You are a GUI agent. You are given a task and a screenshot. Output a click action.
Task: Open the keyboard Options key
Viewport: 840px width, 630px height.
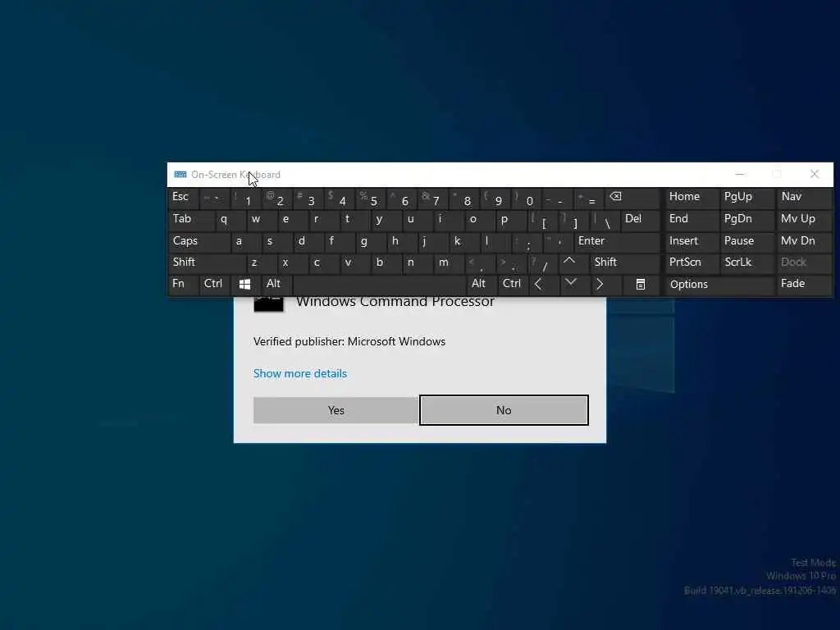(x=719, y=285)
